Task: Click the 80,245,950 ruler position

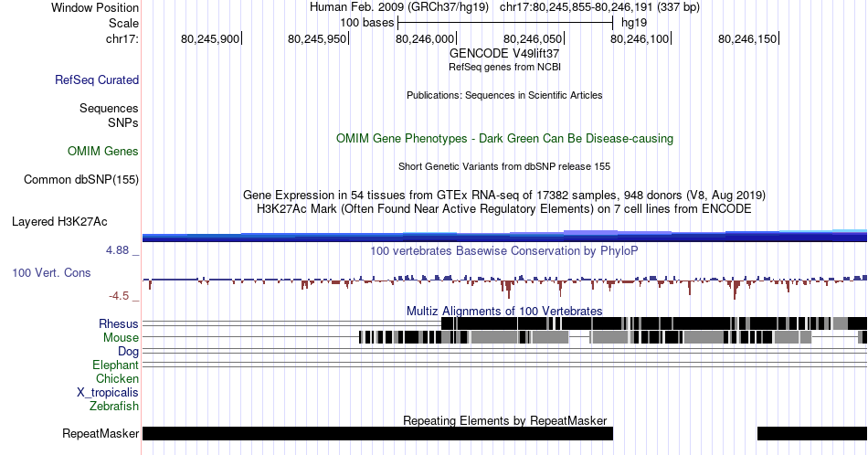Action: (x=318, y=38)
